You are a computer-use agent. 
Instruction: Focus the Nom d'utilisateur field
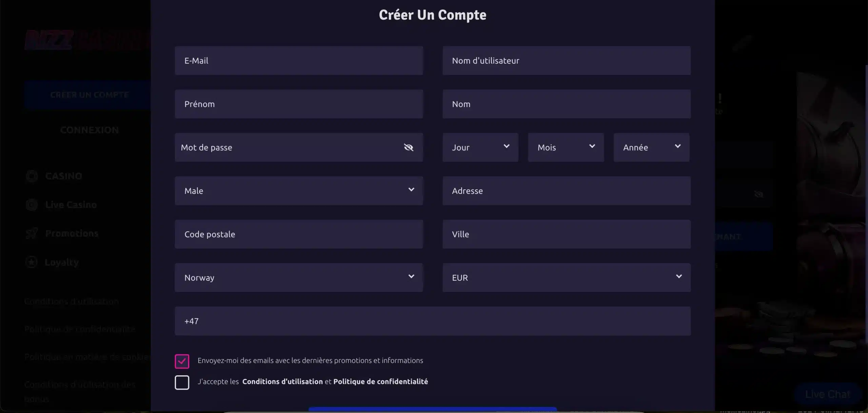pos(567,61)
